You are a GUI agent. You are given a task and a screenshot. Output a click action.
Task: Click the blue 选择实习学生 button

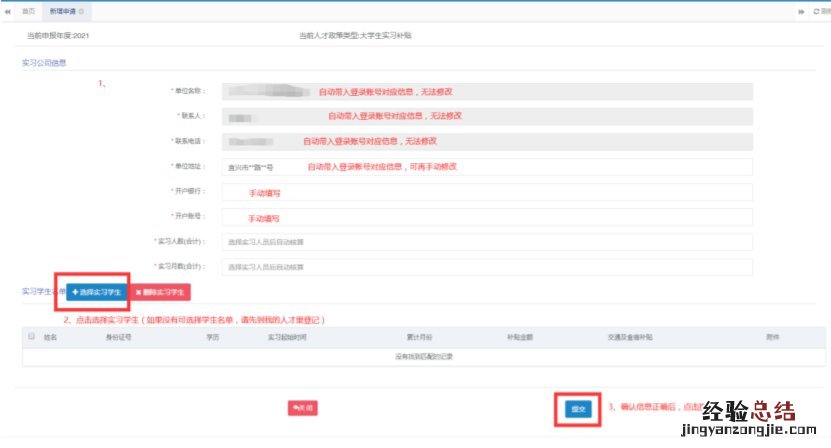click(97, 292)
